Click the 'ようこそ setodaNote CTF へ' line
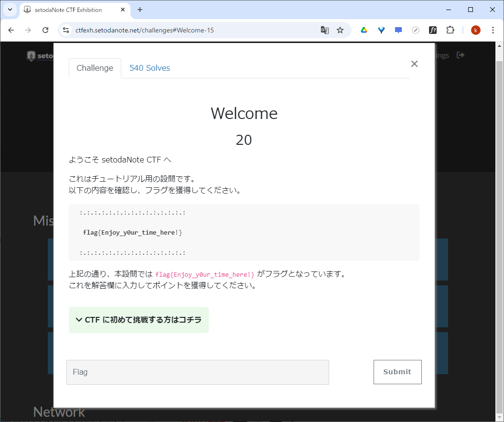 tap(120, 160)
